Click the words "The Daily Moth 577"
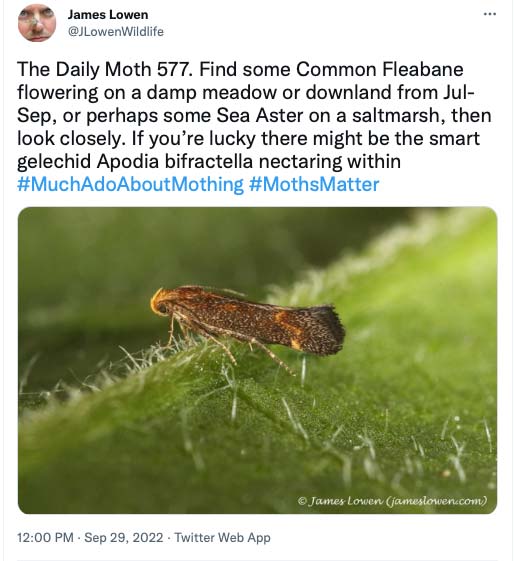 pos(103,69)
